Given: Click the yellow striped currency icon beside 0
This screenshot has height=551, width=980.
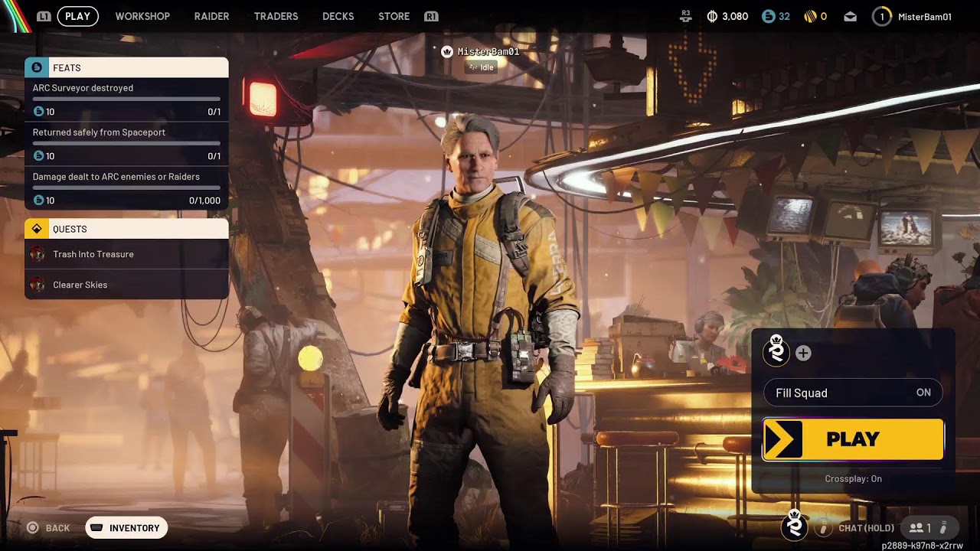Looking at the screenshot, I should pos(810,16).
